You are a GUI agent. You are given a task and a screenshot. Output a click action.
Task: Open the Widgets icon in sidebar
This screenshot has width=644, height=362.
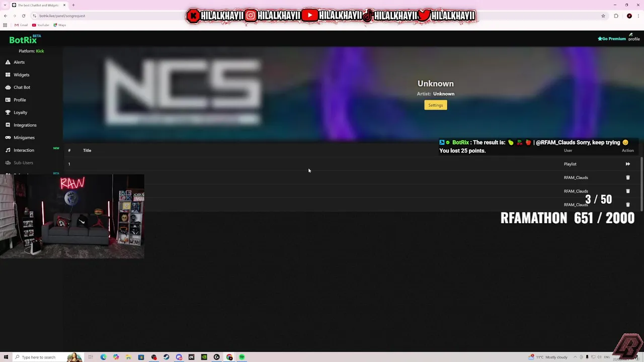point(8,75)
